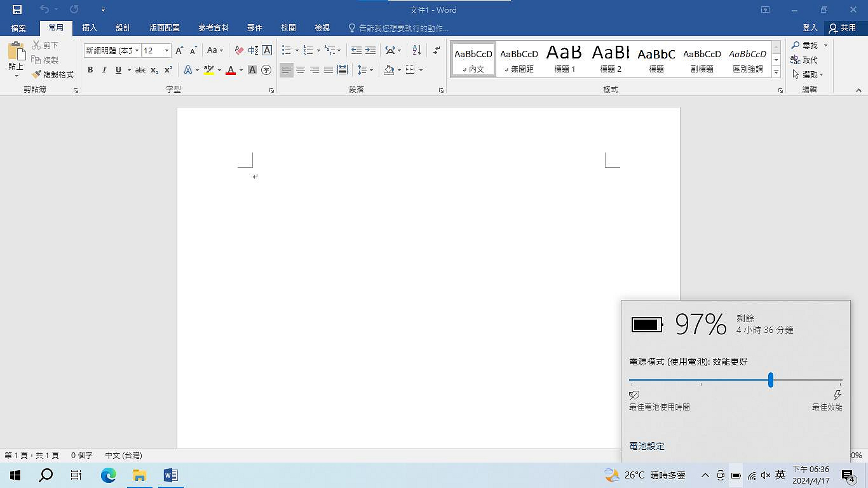Shrink the font size with the shrink-font icon

(x=193, y=50)
